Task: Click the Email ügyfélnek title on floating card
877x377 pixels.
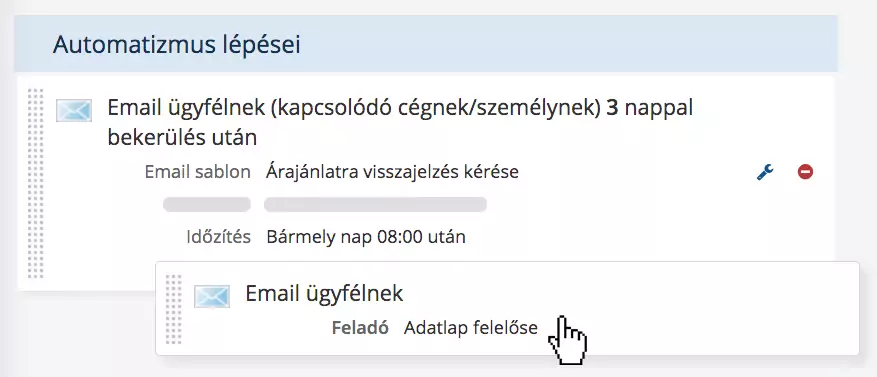Action: click(x=324, y=293)
